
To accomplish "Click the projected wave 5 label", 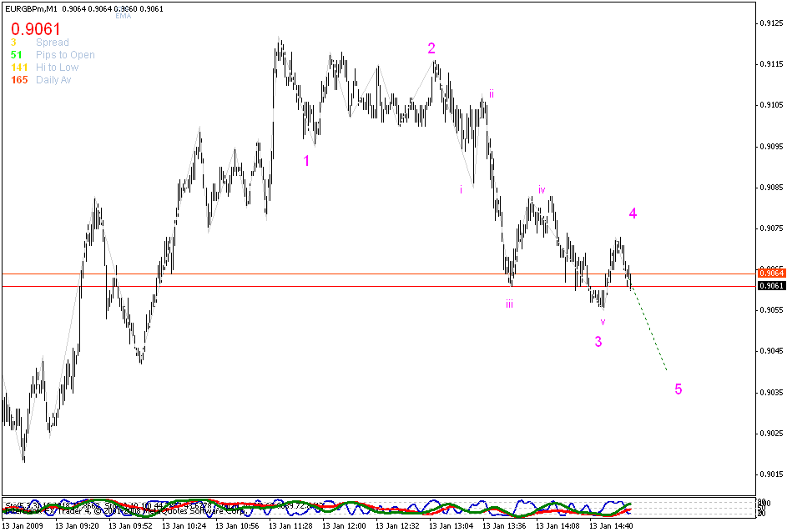I will click(x=678, y=387).
